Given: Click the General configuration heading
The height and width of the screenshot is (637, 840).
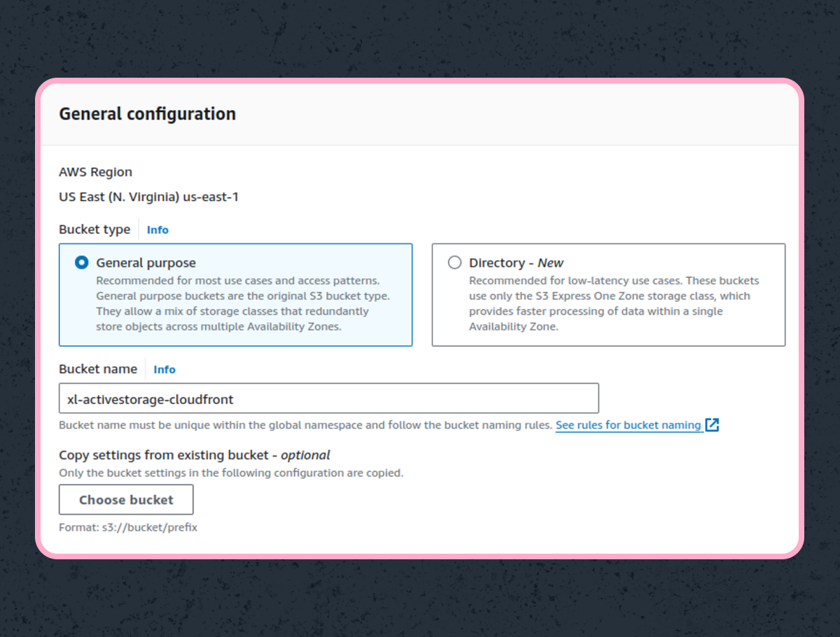Looking at the screenshot, I should pos(147,114).
